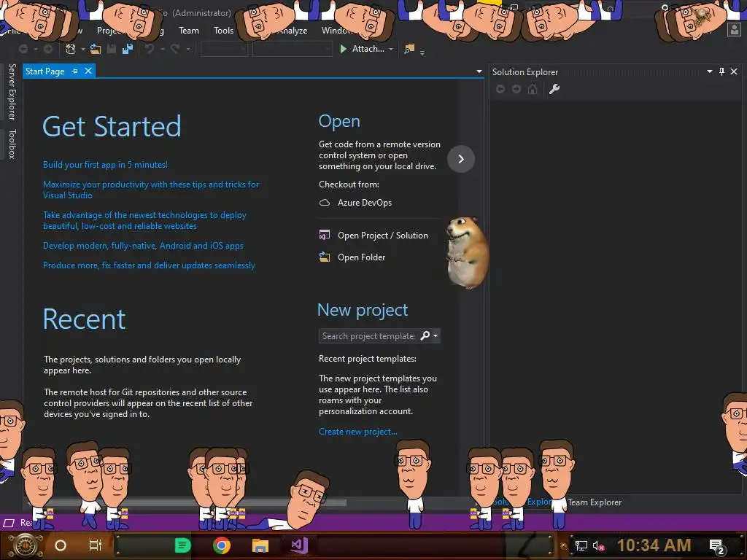Open the Action Center notification icon
This screenshot has height=560, width=747.
coord(717,546)
